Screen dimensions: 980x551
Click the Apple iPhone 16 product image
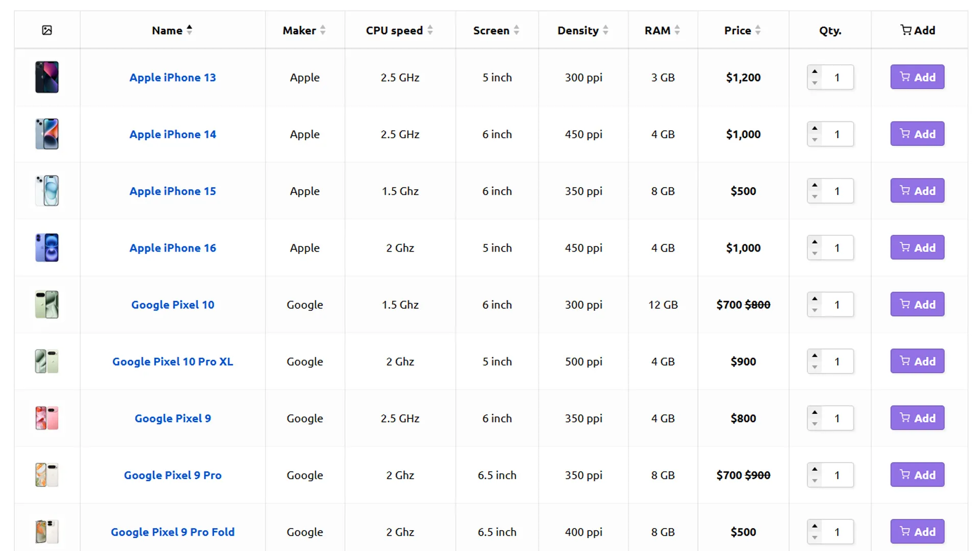click(x=47, y=247)
